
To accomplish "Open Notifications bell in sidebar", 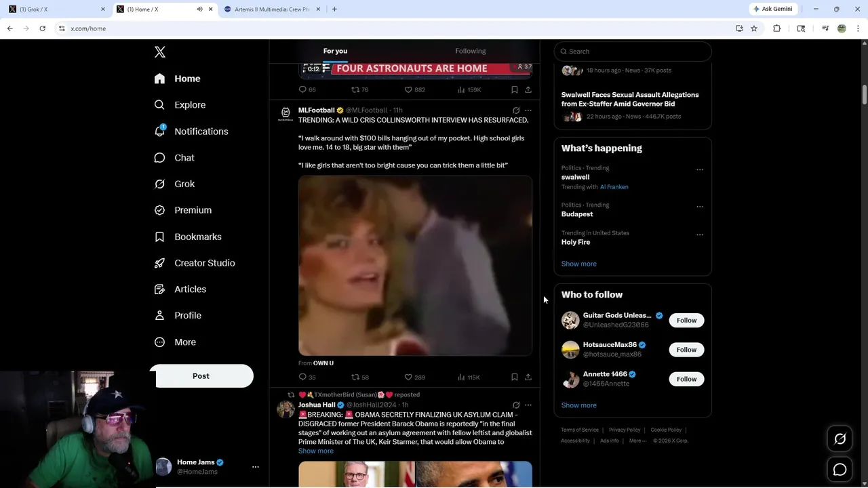I will tap(191, 131).
